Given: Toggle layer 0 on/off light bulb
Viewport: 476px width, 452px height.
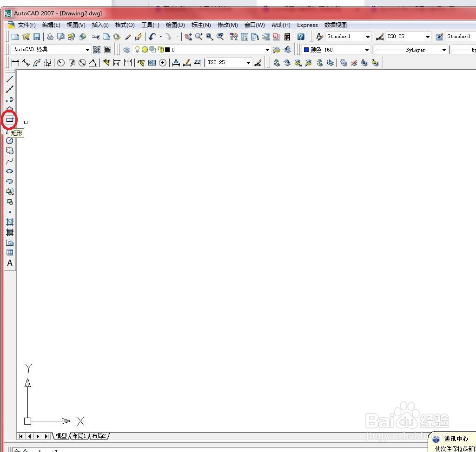Looking at the screenshot, I should coord(137,49).
